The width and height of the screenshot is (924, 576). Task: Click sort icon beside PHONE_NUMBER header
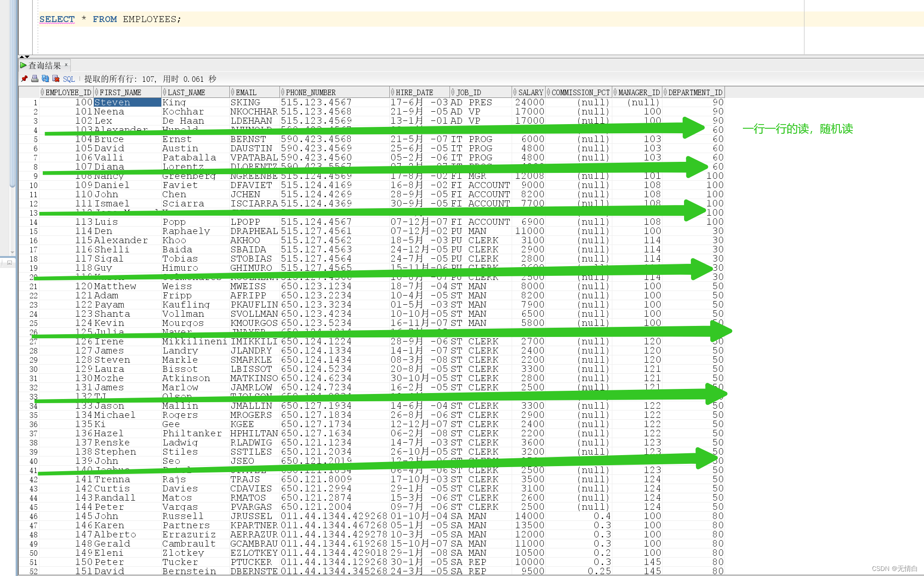pyautogui.click(x=283, y=92)
